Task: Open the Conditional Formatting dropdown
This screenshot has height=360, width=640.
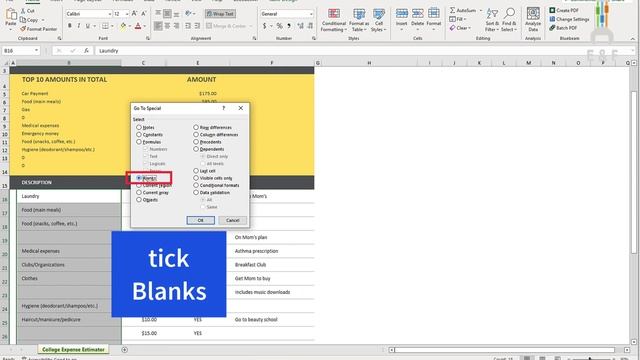Action: tap(333, 20)
